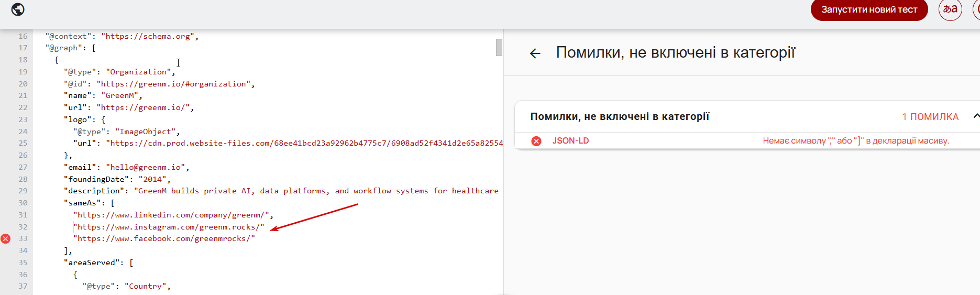Click the "url": "https://greenm.io/" line

coord(129,107)
